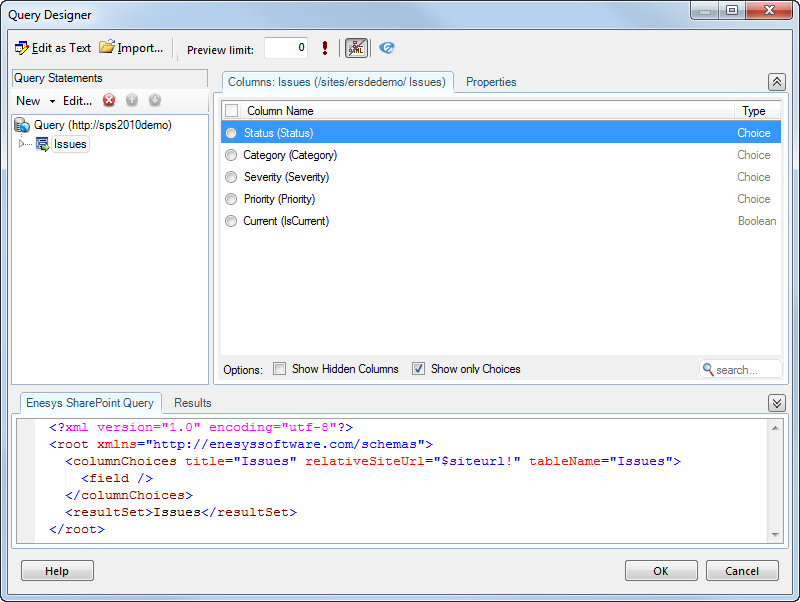Click the move statement down arrow icon
Screen dimensions: 800x602
(x=155, y=100)
